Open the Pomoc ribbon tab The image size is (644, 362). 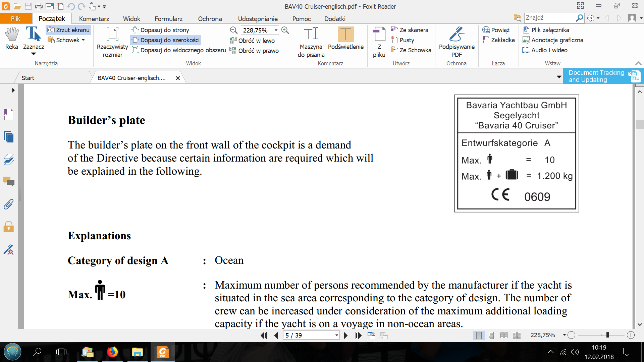(x=302, y=19)
